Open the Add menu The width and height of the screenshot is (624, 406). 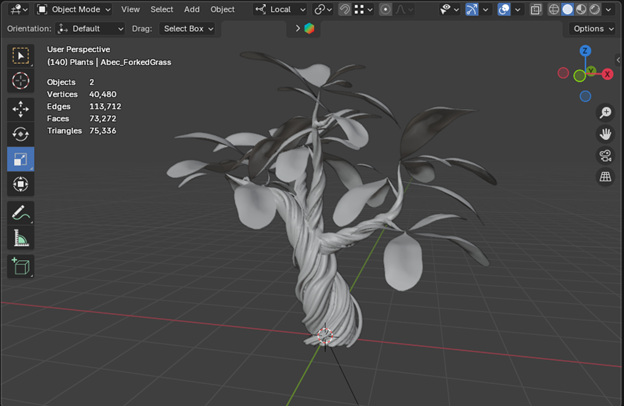coord(191,9)
